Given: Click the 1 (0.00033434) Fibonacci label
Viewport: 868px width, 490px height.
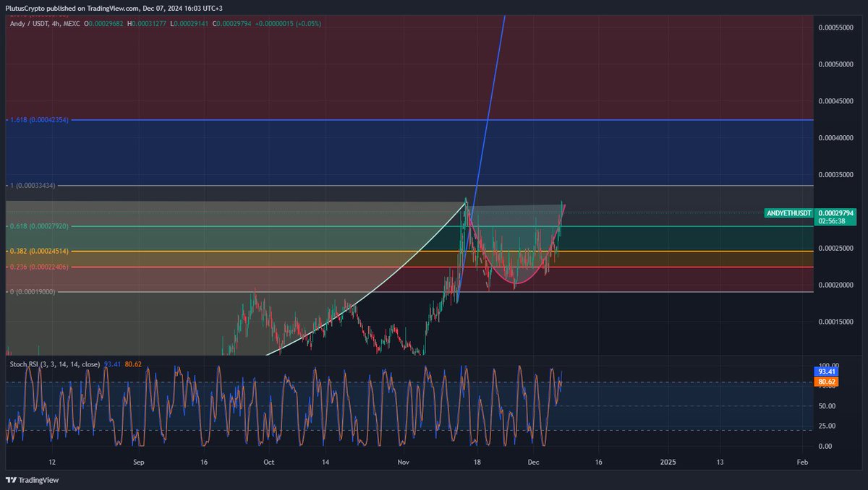Looking at the screenshot, I should pyautogui.click(x=32, y=186).
